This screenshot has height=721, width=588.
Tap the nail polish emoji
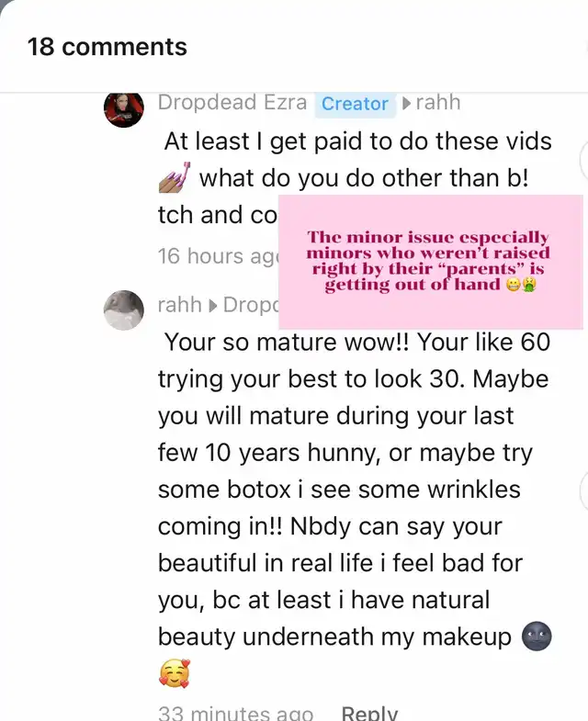[175, 177]
